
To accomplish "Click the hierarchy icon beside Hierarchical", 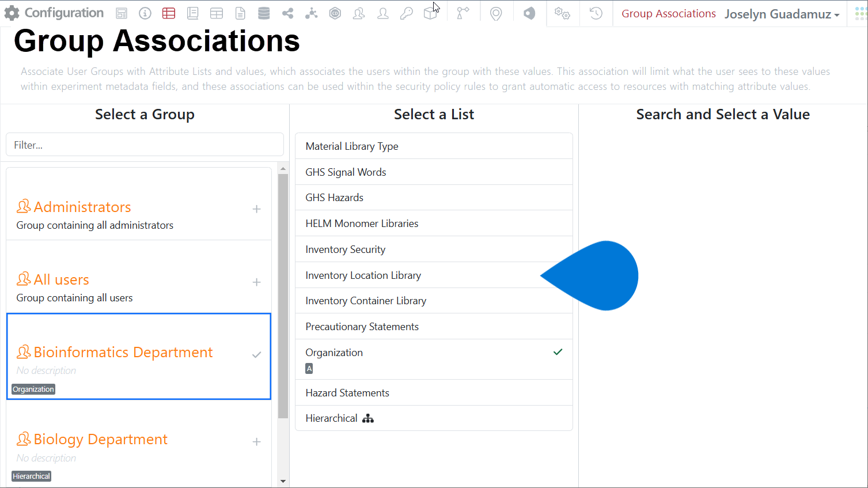I will (x=368, y=418).
